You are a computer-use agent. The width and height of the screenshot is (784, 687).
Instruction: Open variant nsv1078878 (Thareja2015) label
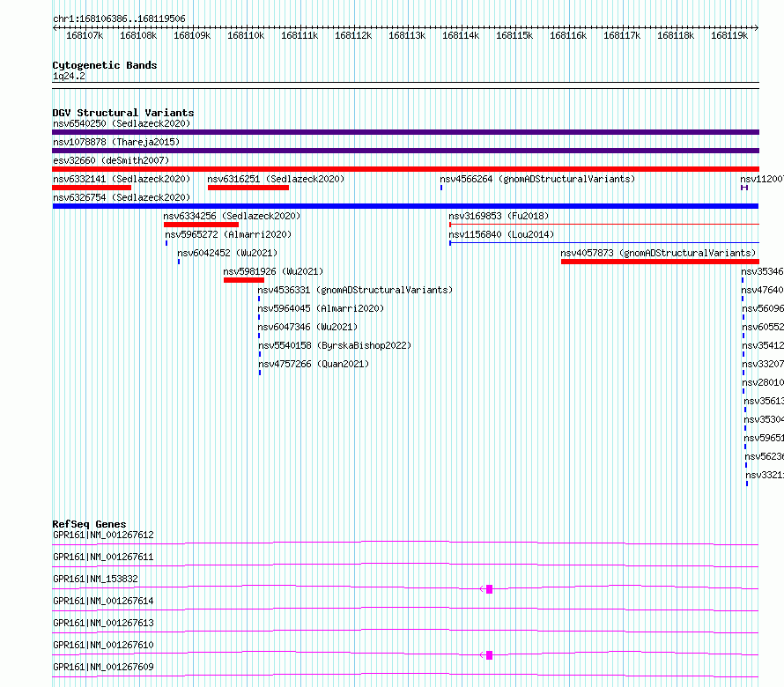click(x=116, y=142)
